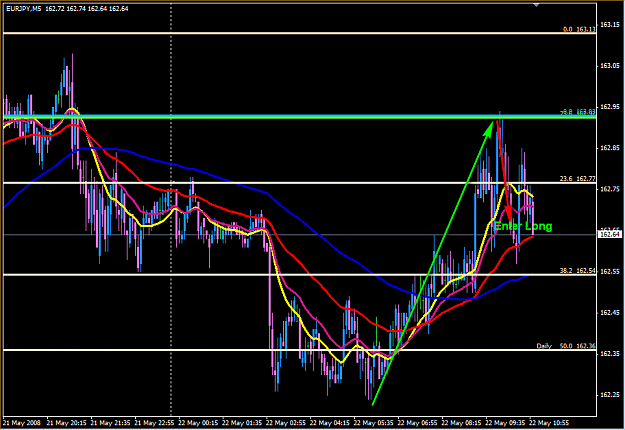Click the Fibonacci label '23.6 162.77'
This screenshot has width=625, height=430.
point(577,179)
